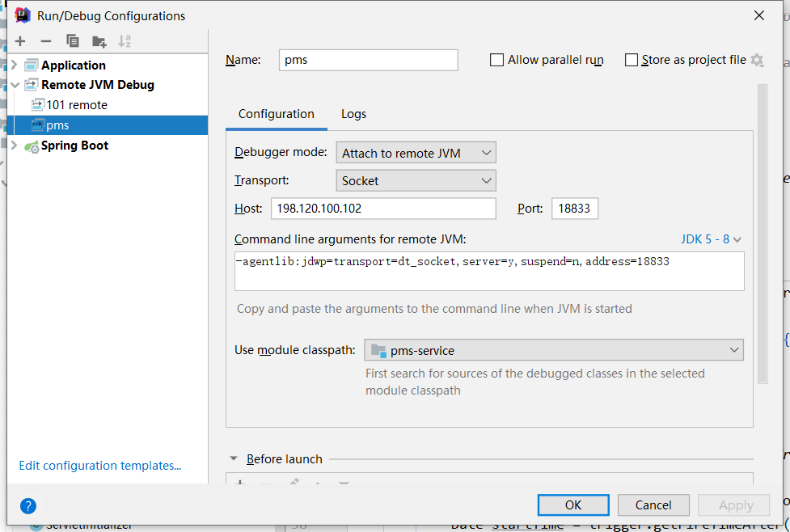Check Store as project file
This screenshot has width=790, height=532.
tap(632, 60)
